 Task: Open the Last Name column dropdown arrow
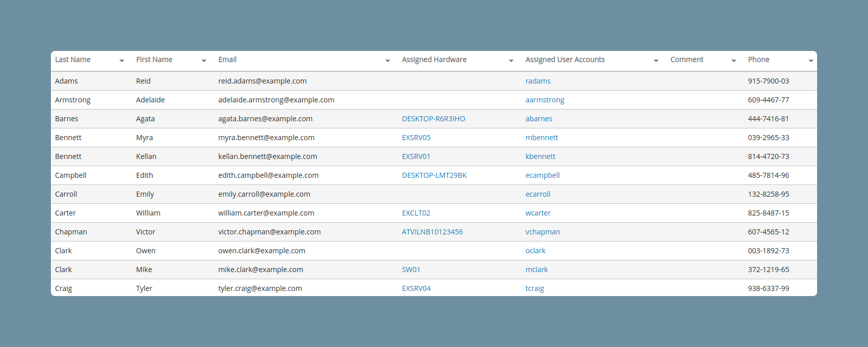coord(122,61)
